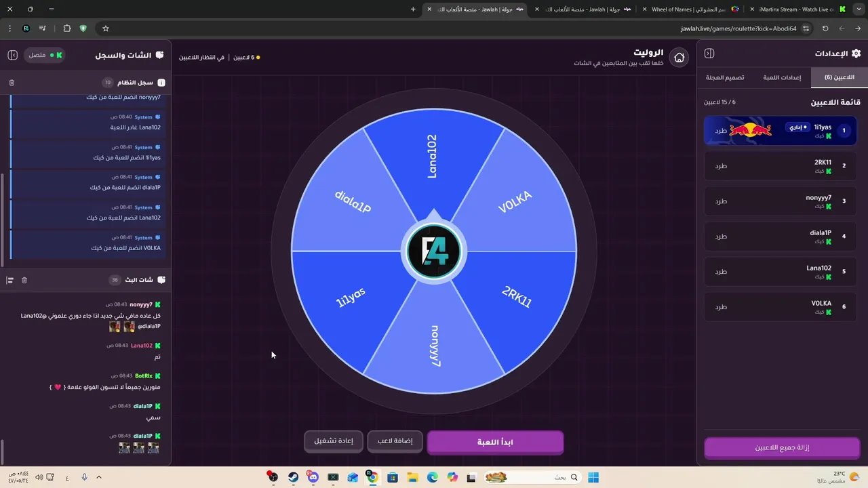This screenshot has height=488, width=868.
Task: Open the browser three-dot menu
Action: (x=9, y=28)
